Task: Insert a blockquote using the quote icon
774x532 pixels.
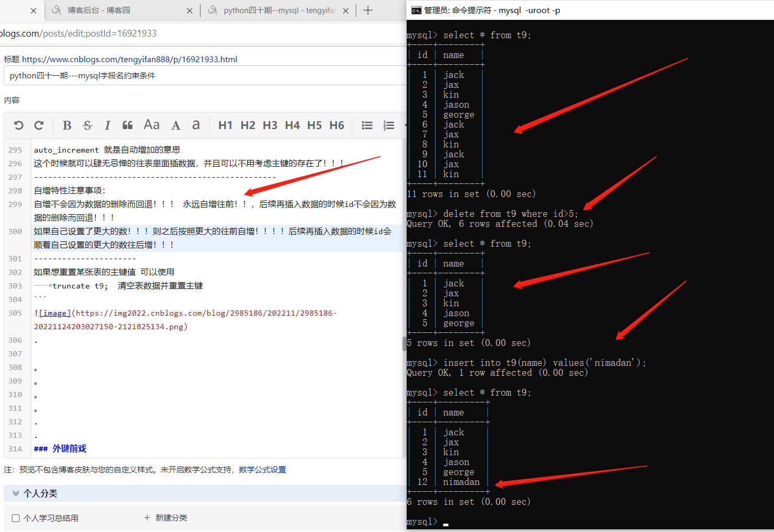Action: [128, 125]
